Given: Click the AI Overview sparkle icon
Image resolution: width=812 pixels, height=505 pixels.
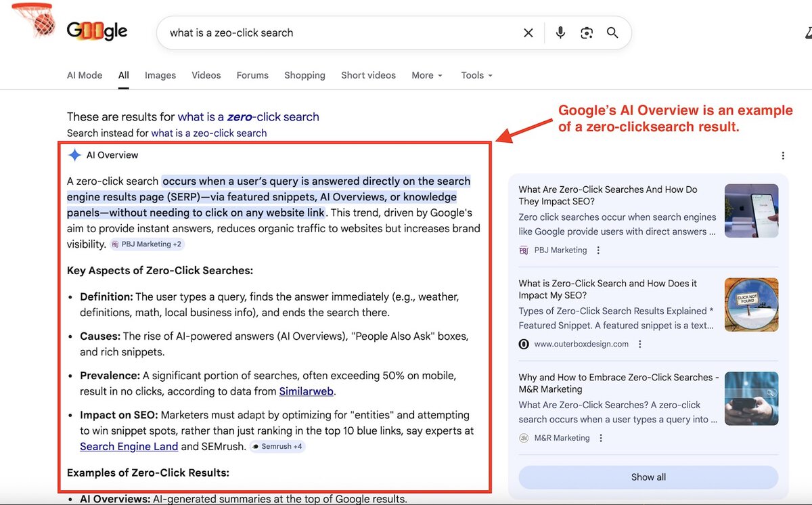Looking at the screenshot, I should pos(74,155).
